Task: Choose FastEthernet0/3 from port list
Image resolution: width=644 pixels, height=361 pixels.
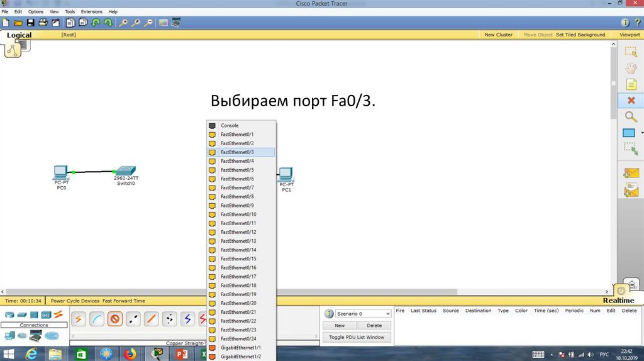Action: (x=241, y=152)
